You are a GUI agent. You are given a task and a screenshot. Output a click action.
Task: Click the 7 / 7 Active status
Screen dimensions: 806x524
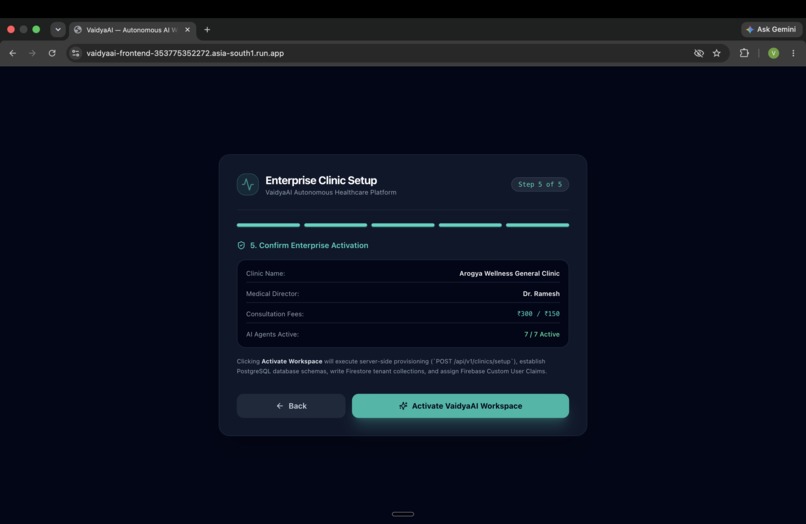[x=542, y=334]
